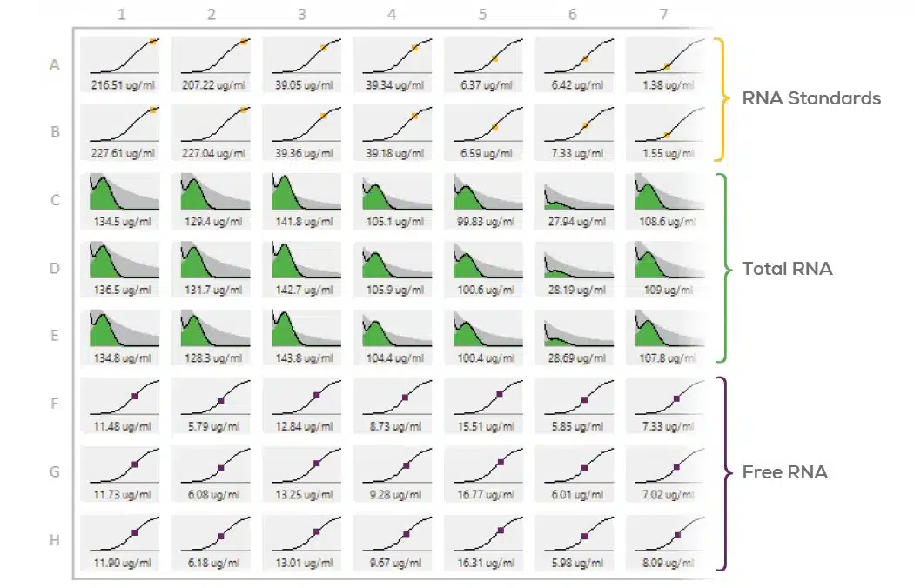This screenshot has height=588, width=914.
Task: Click the orange marker in the 39.05 ug/ml well
Action: coord(324,48)
